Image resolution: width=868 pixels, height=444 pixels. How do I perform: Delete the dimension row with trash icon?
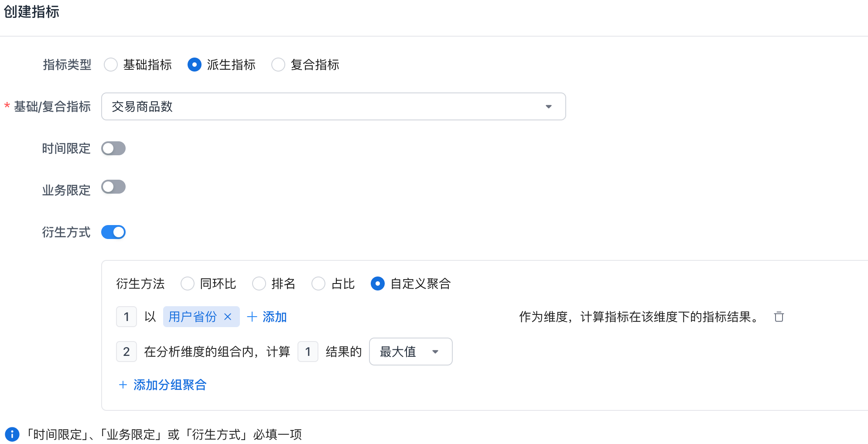[779, 317]
